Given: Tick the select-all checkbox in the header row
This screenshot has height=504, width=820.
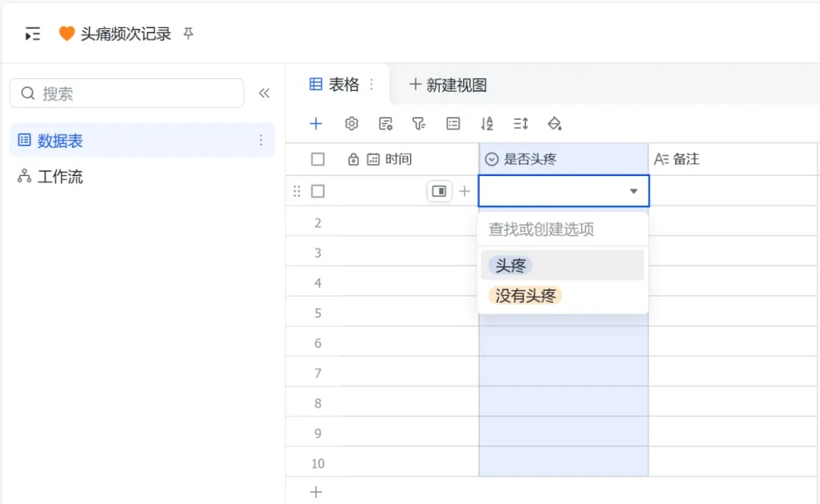Looking at the screenshot, I should pyautogui.click(x=318, y=159).
